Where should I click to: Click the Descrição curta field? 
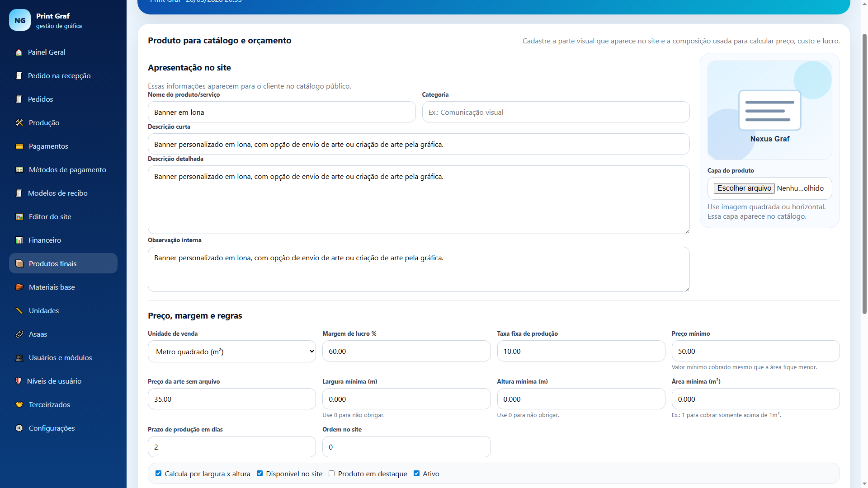[x=419, y=144]
